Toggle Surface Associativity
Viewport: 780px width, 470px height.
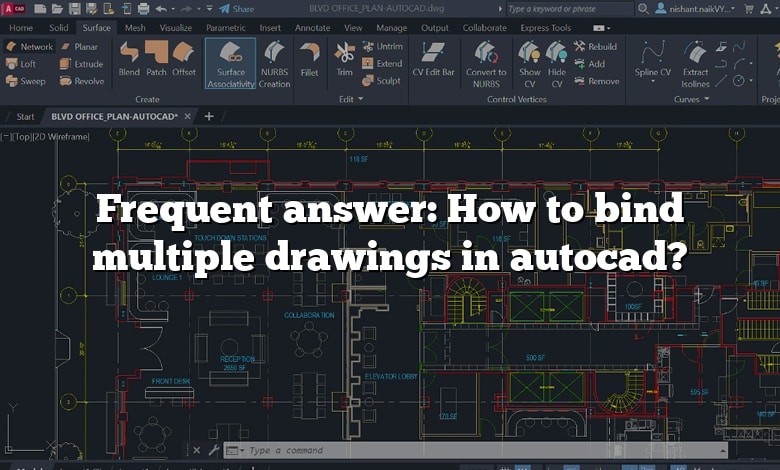click(231, 64)
